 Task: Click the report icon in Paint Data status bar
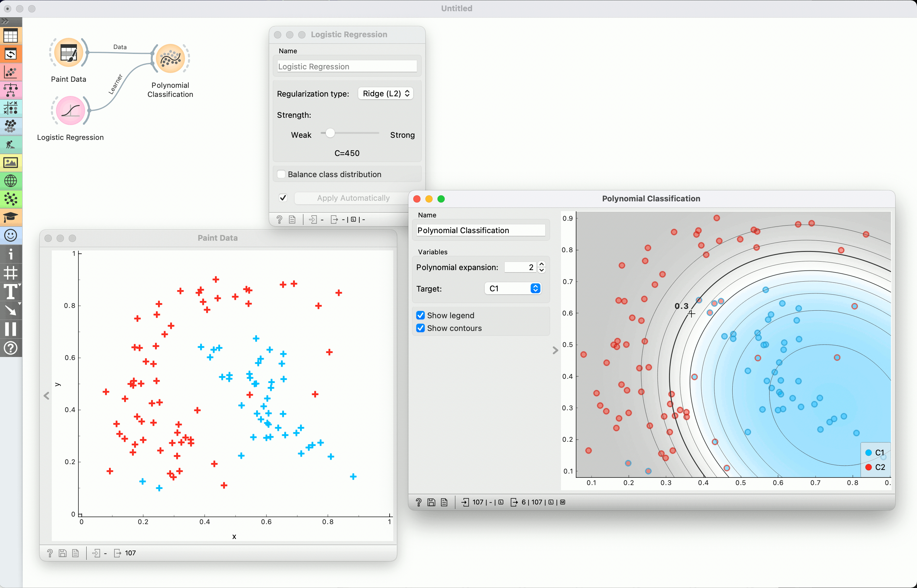(x=75, y=553)
